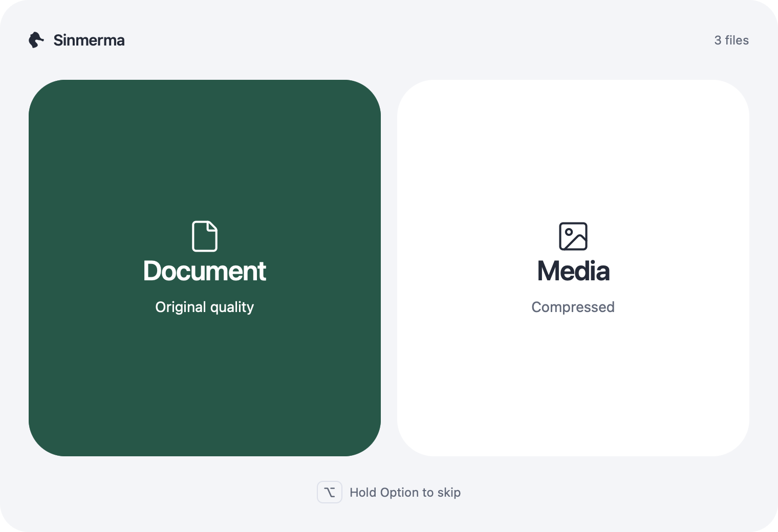The image size is (778, 532).
Task: Choose the Original quality option
Action: (205, 307)
